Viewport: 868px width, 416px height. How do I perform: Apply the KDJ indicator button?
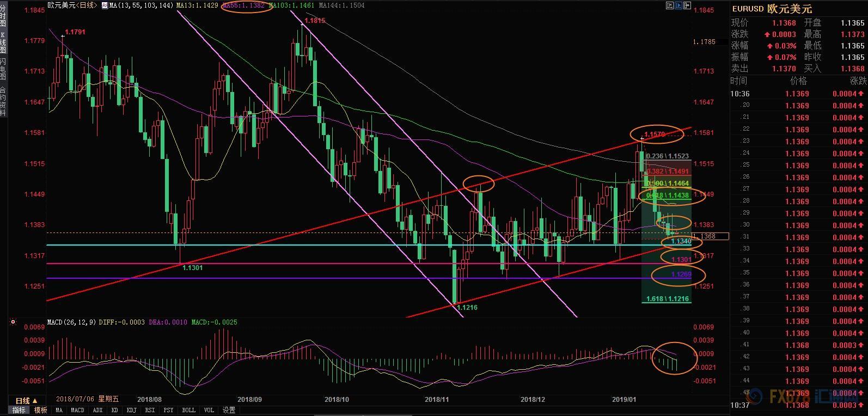pyautogui.click(x=131, y=410)
